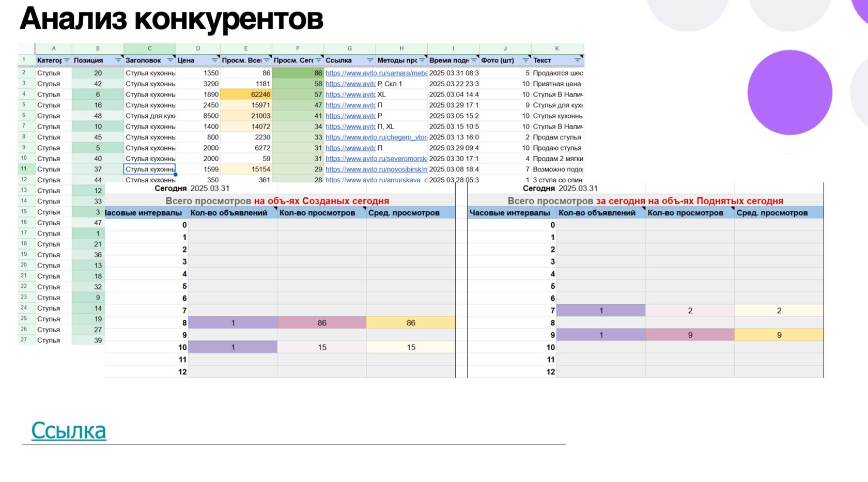This screenshot has height=482, width=868.
Task: Select the row 27 number header
Action: click(24, 340)
